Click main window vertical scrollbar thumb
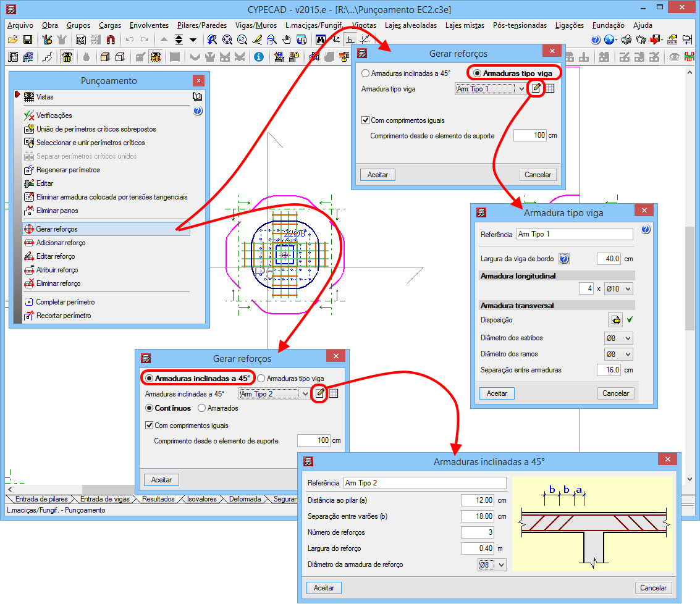Viewport: 700px width, 604px height. (689, 279)
